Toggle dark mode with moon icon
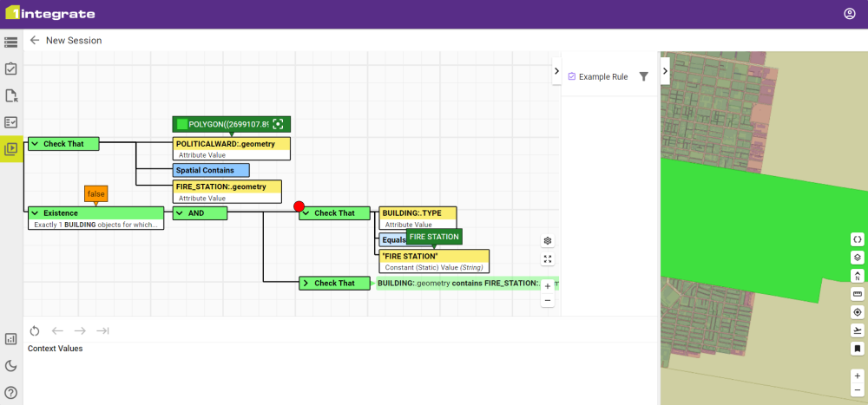Screen dimensions: 868x405 pos(11,366)
